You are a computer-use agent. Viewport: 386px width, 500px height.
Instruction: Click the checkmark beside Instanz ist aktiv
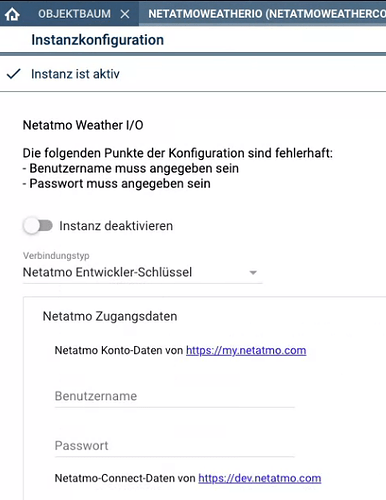pyautogui.click(x=14, y=74)
